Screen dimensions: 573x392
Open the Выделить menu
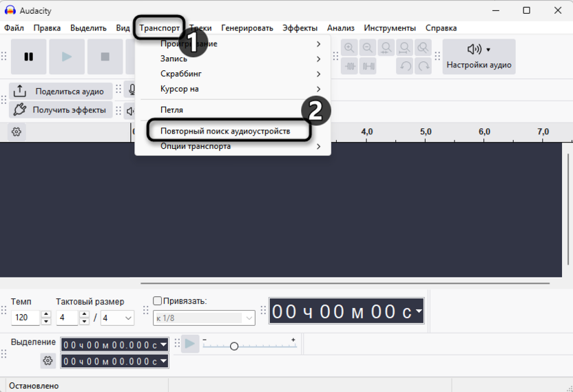tap(88, 28)
